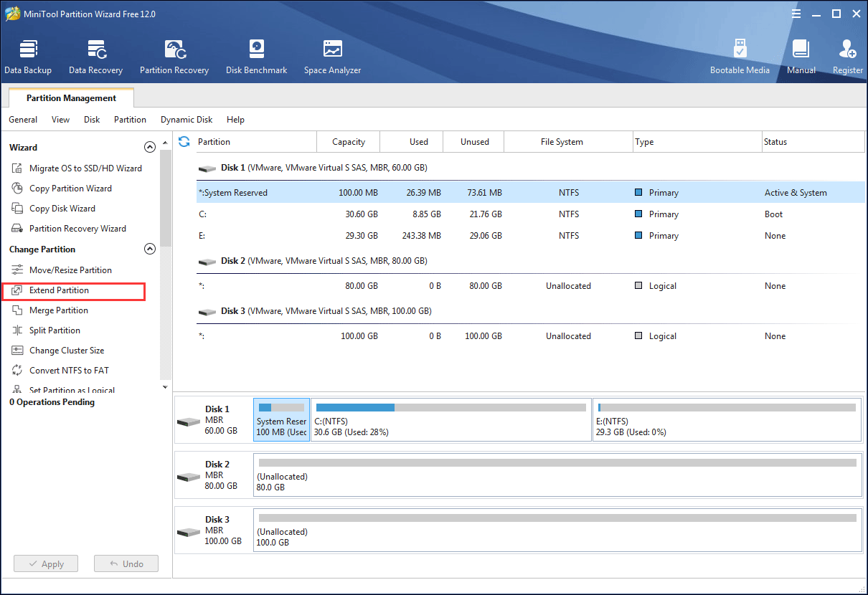This screenshot has width=868, height=595.
Task: Collapse the Wizard section
Action: (x=150, y=146)
